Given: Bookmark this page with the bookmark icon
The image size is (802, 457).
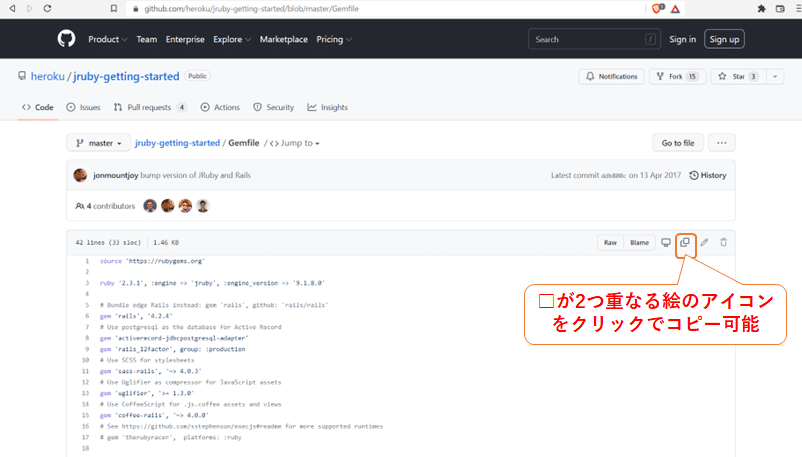Looking at the screenshot, I should [x=114, y=8].
